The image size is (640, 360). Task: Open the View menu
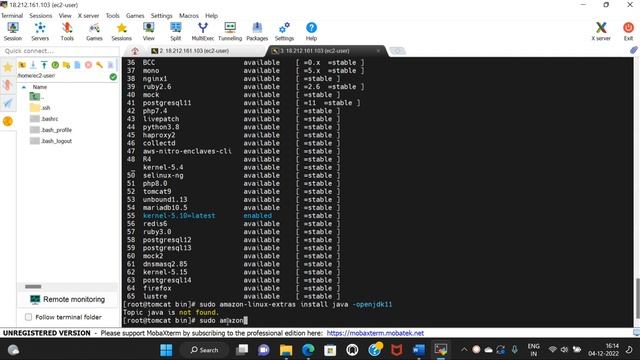coord(65,16)
